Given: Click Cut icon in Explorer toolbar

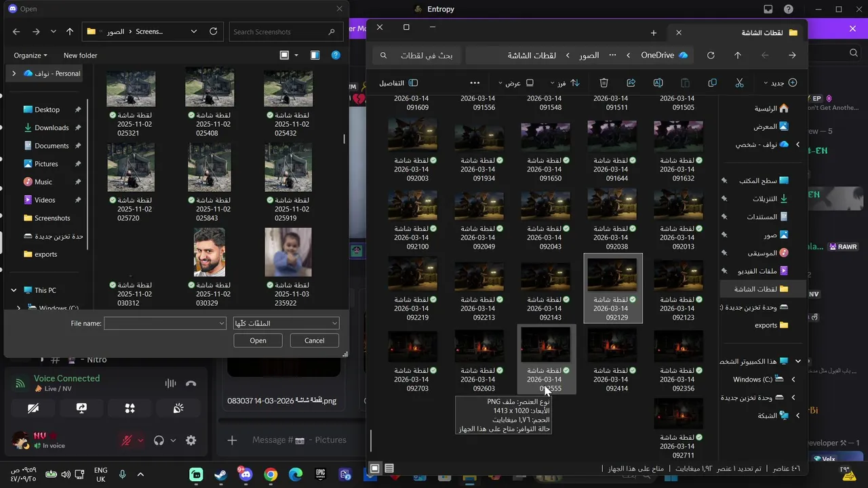Looking at the screenshot, I should (739, 83).
